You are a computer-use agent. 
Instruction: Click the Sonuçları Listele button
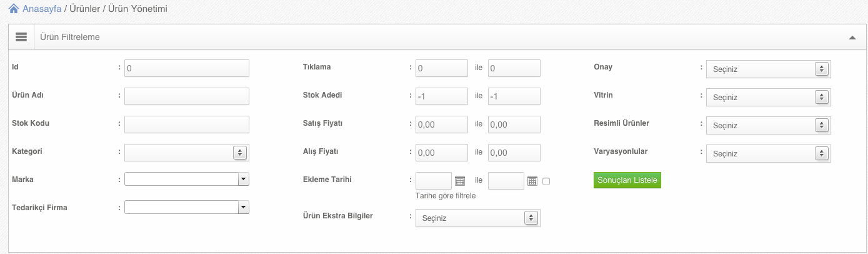[x=627, y=180]
